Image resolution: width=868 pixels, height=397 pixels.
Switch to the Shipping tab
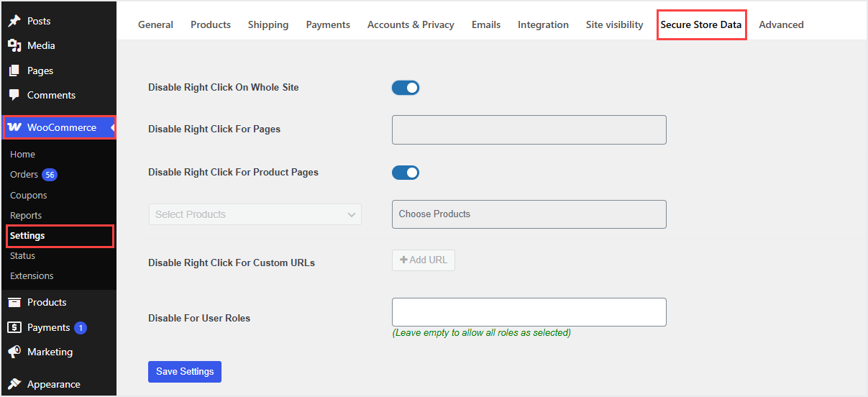(x=268, y=24)
